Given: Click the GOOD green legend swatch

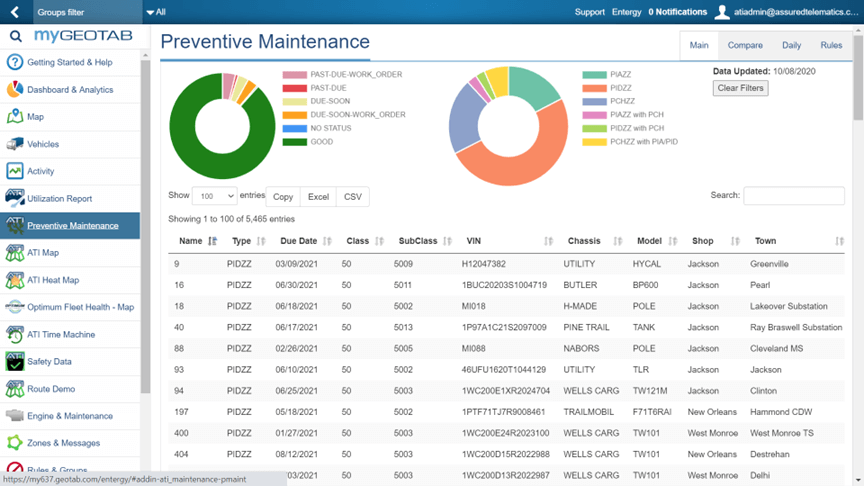Looking at the screenshot, I should [x=295, y=142].
